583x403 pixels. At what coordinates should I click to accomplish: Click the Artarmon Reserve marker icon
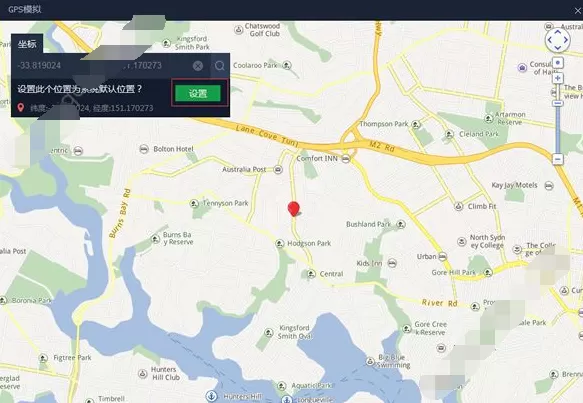tap(489, 119)
